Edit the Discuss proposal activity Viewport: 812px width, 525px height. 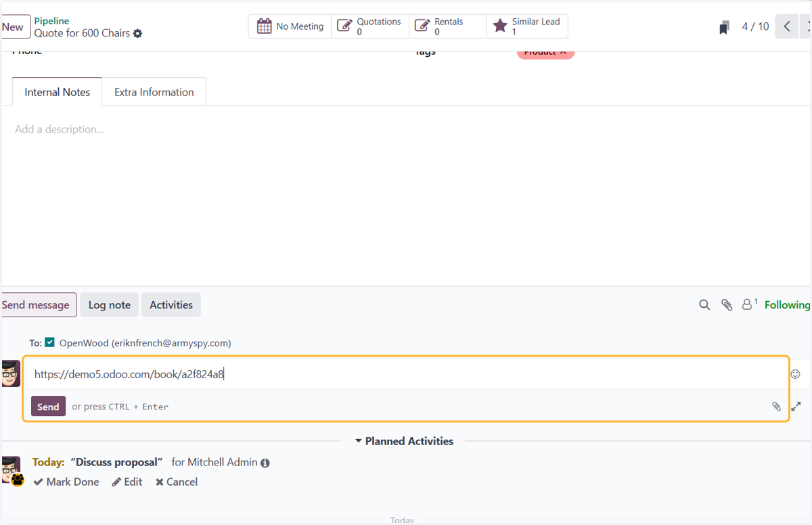pos(127,482)
